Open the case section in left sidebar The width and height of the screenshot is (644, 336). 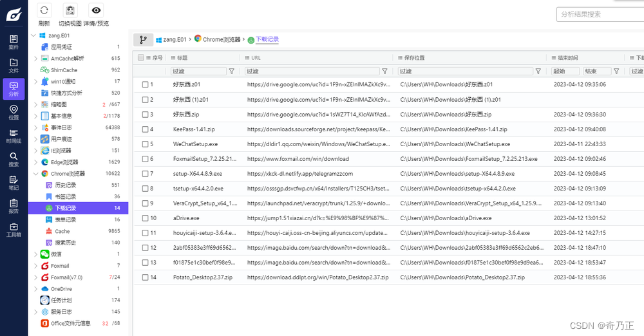[14, 42]
